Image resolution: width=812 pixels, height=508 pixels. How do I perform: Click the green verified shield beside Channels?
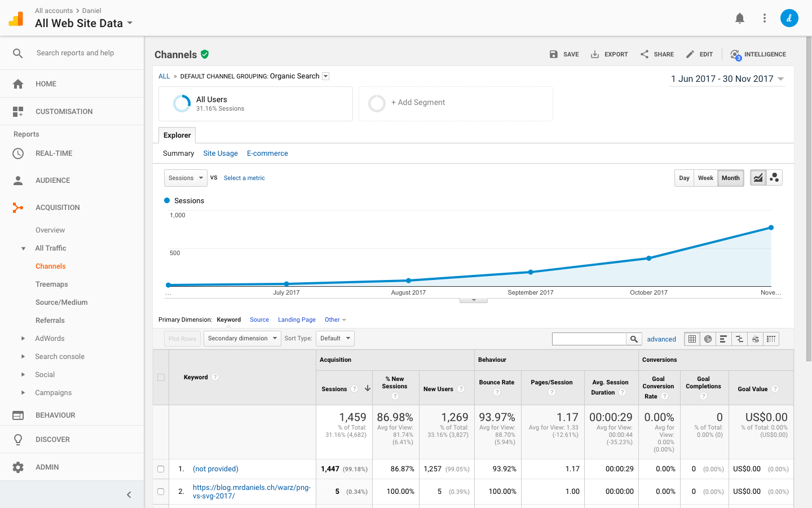click(205, 54)
